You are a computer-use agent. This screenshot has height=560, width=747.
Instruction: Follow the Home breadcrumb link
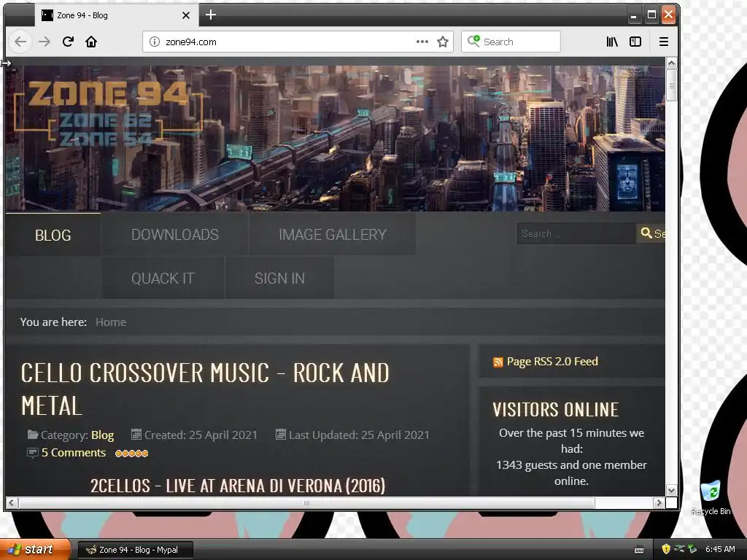[111, 322]
